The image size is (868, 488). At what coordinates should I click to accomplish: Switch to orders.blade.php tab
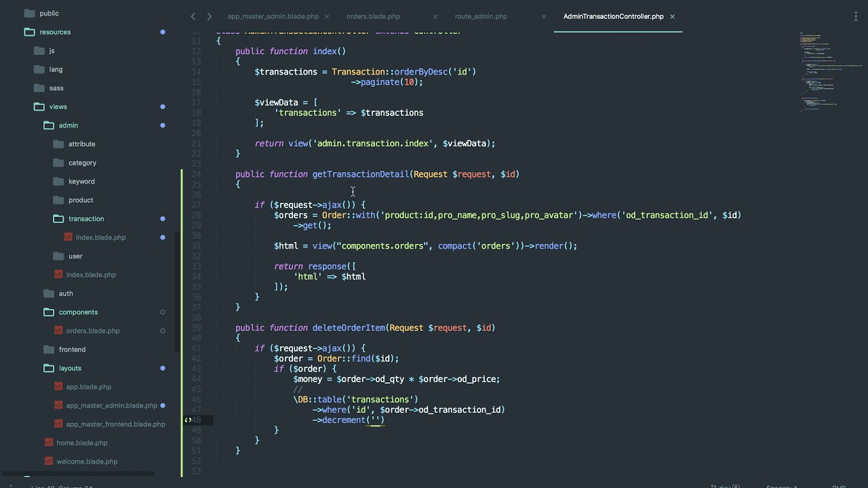coord(373,16)
